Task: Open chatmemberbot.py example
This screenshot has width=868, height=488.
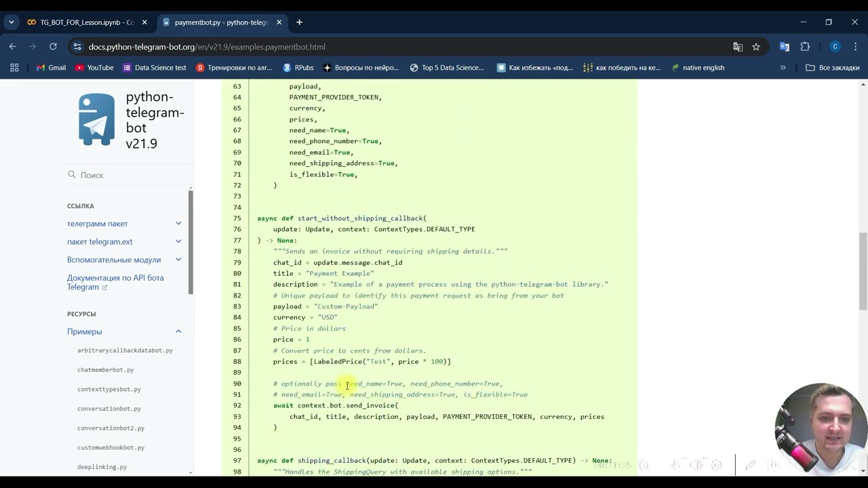Action: pyautogui.click(x=106, y=370)
